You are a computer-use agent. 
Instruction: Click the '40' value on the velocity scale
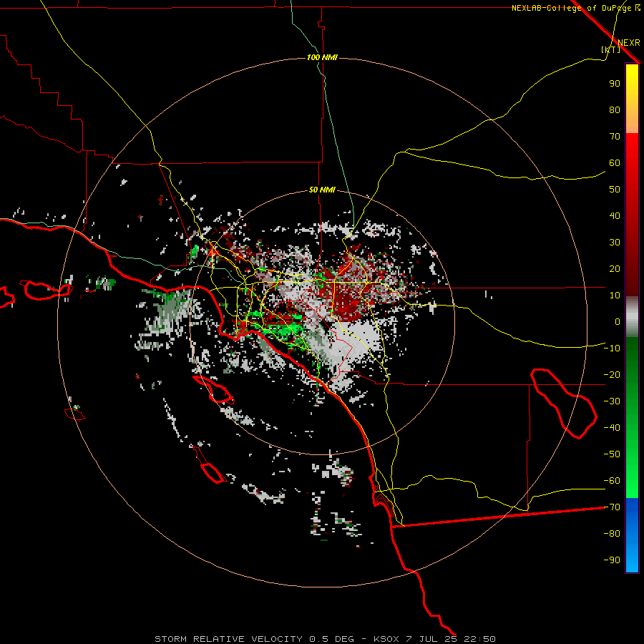pyautogui.click(x=615, y=216)
